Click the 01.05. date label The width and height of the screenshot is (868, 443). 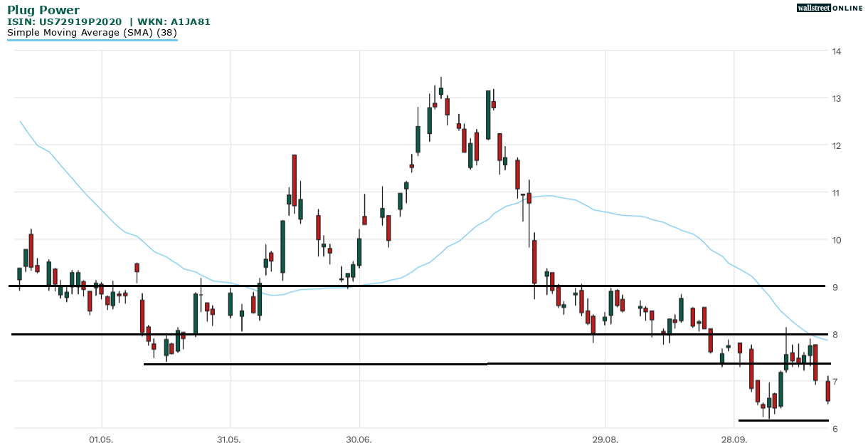tap(101, 438)
